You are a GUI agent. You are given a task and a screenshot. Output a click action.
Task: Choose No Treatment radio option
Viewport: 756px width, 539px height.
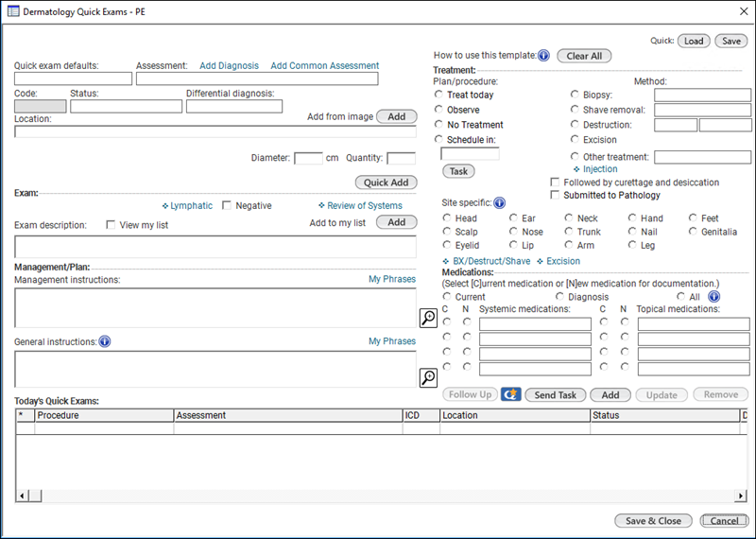(438, 125)
